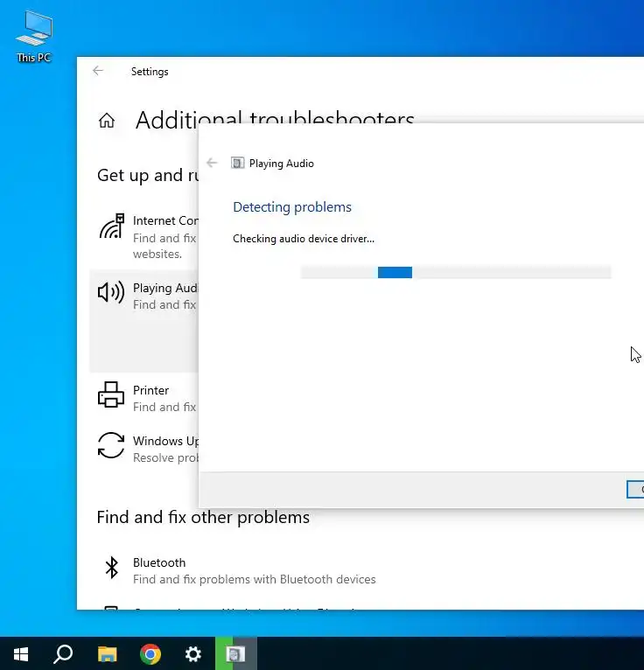Click 'Find and fix problems with Bluetooth devices'
This screenshot has height=670, width=644.
click(255, 579)
